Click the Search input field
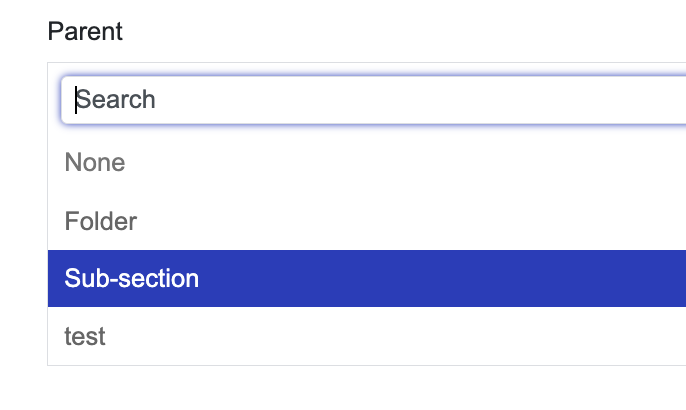 tap(370, 100)
